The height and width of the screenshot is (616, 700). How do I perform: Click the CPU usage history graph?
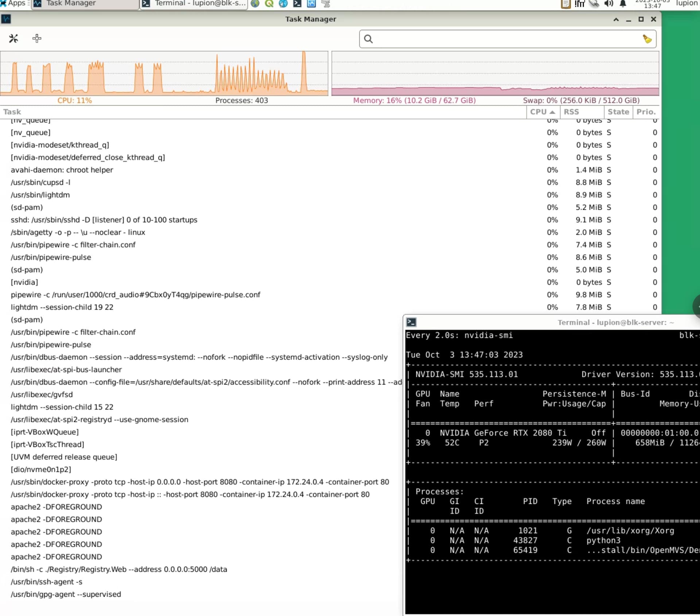[x=164, y=73]
